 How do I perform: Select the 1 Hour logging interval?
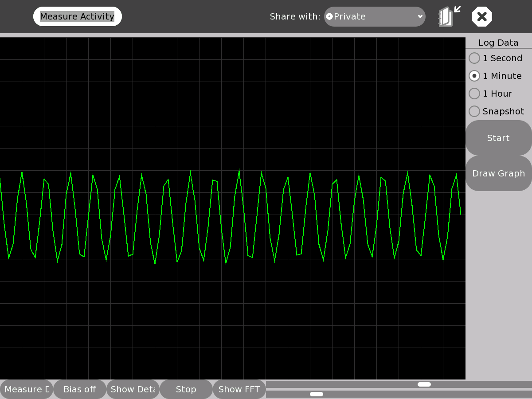tap(474, 94)
